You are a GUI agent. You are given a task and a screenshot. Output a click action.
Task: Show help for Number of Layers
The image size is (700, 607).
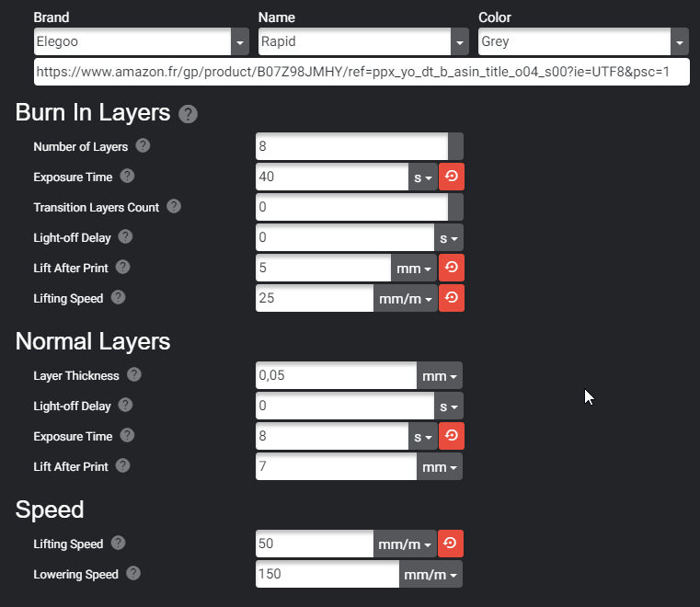click(x=143, y=145)
